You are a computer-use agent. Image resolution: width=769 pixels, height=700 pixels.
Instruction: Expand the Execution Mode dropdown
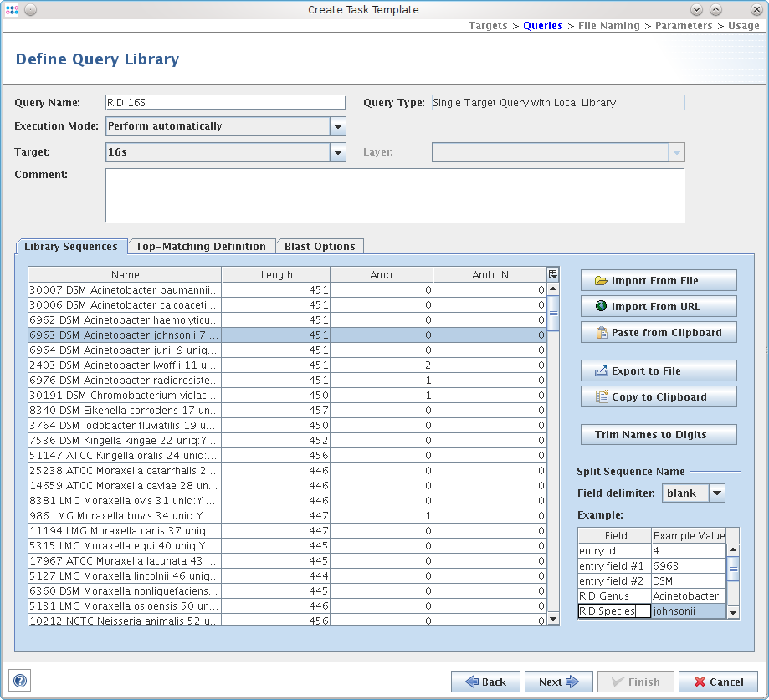(337, 126)
